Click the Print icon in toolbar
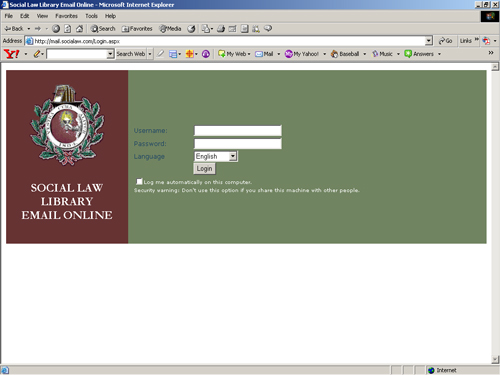500x375 pixels. (221, 29)
